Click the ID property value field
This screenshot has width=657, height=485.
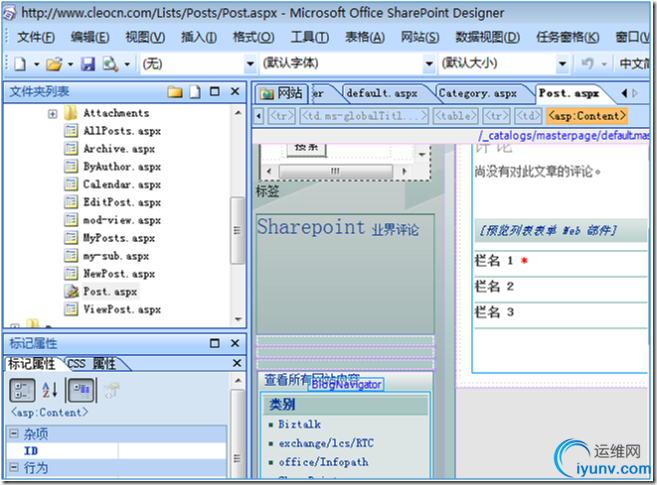coord(172,451)
